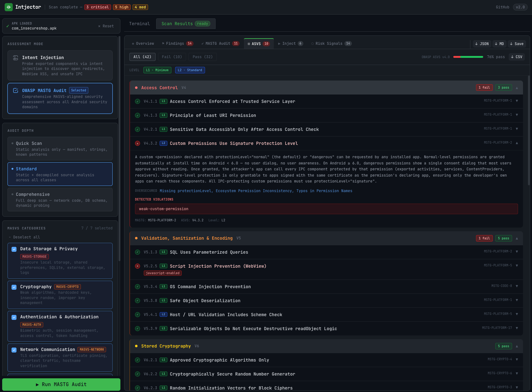Click the Intjector logo icon
Viewport: 532px width, 392px height.
pos(9,7)
